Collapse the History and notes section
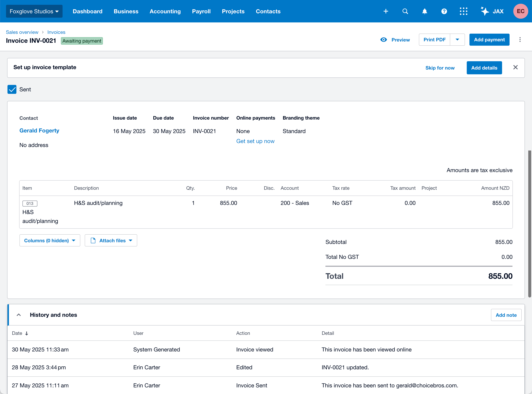The image size is (532, 394). [19, 315]
